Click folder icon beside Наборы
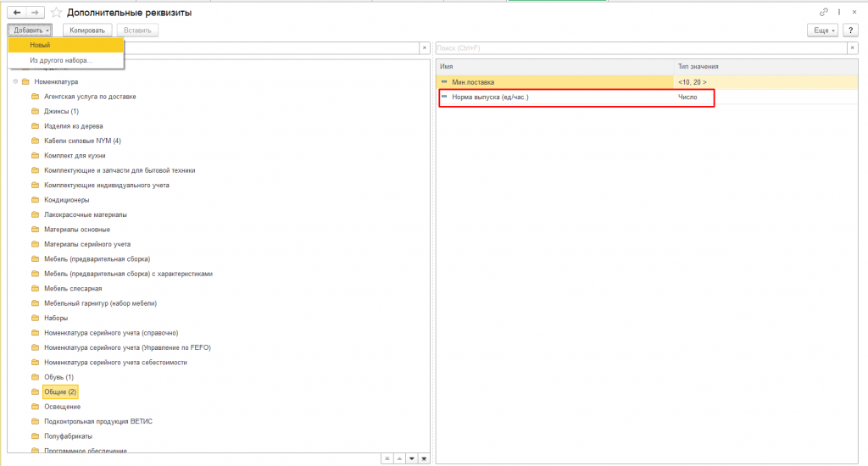The image size is (868, 466). 36,319
